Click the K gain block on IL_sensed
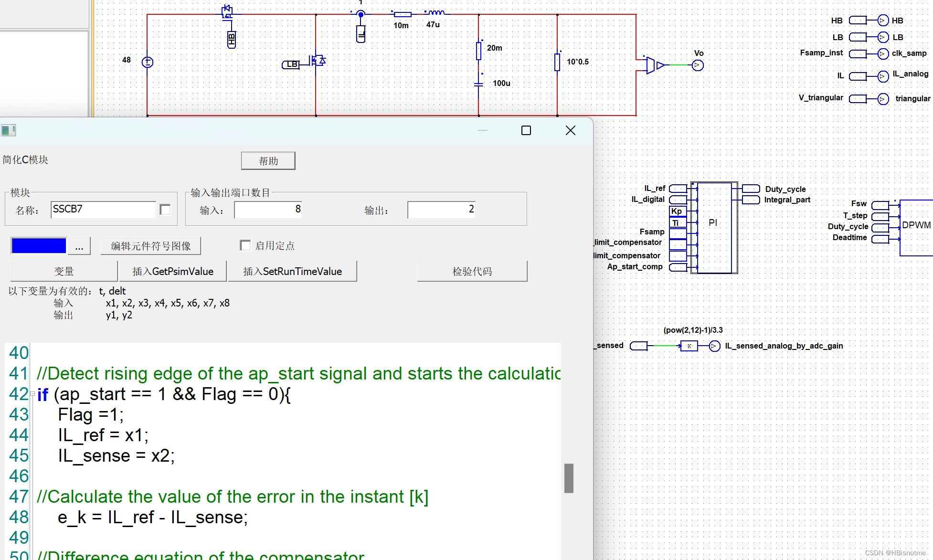This screenshot has height=560, width=933. click(689, 346)
